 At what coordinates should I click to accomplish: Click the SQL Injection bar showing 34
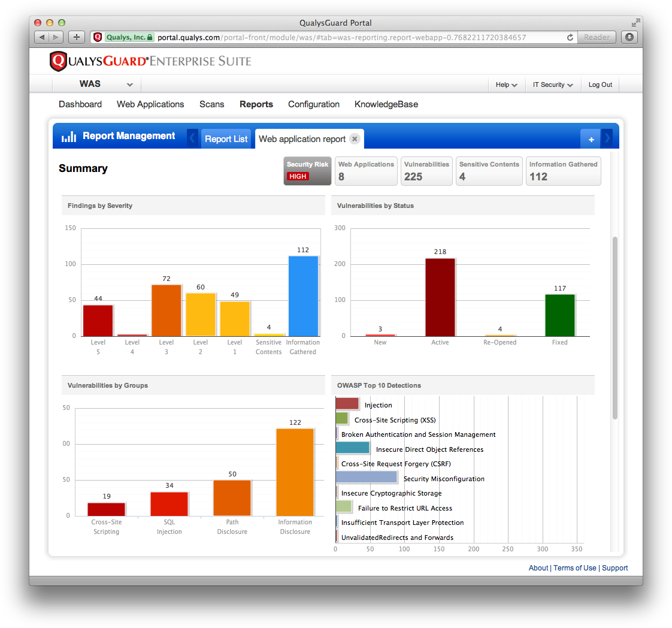[x=169, y=504]
